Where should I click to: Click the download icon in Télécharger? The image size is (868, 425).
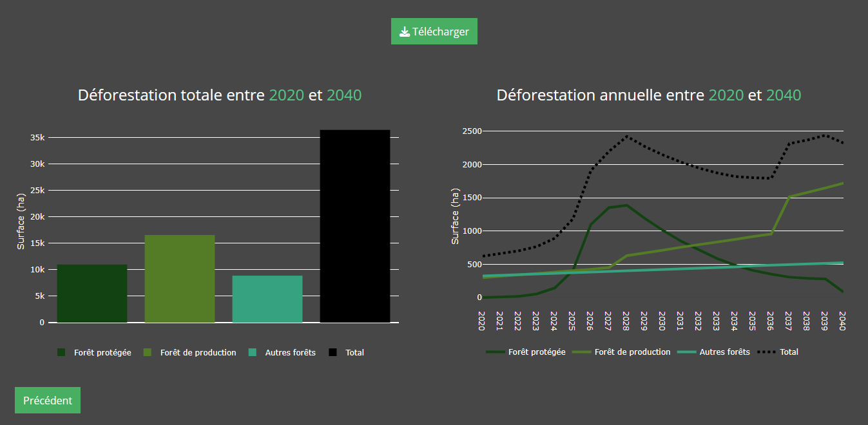(x=405, y=32)
